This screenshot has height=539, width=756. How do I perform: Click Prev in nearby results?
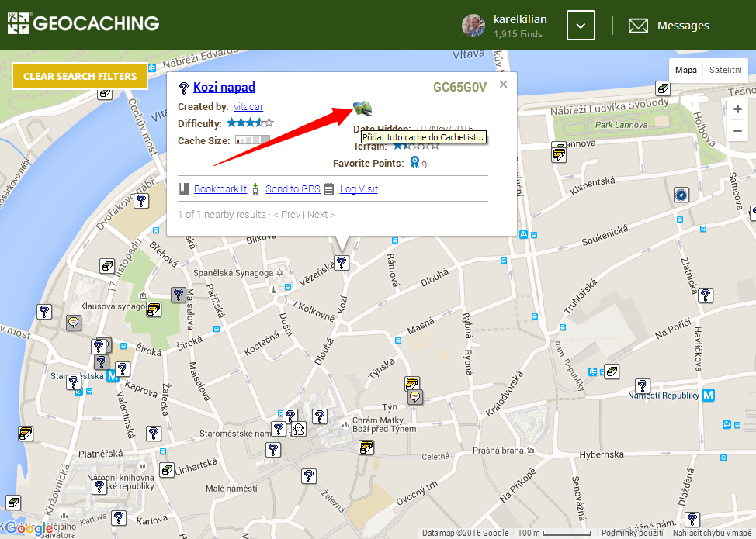click(287, 214)
